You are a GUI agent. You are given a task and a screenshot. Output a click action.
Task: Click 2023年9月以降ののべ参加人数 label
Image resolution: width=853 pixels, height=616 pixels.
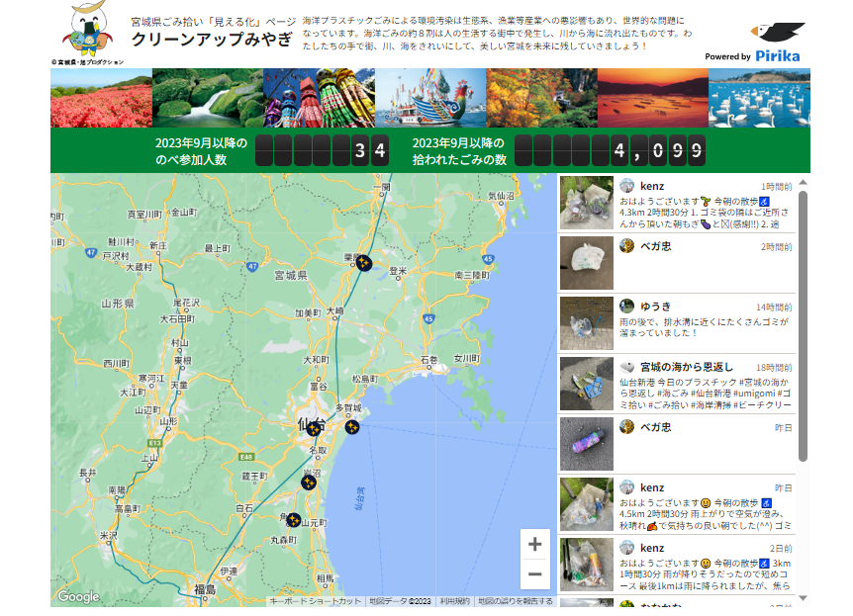pyautogui.click(x=201, y=151)
